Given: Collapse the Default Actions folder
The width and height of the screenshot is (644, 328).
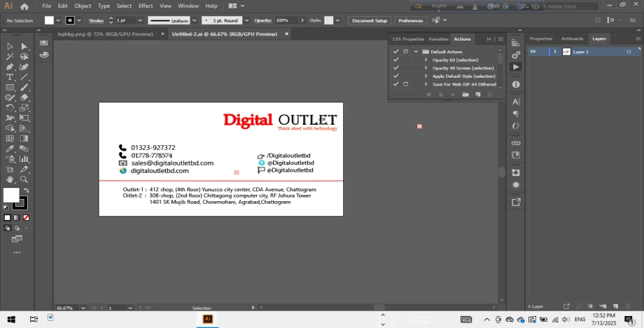Looking at the screenshot, I should 416,52.
